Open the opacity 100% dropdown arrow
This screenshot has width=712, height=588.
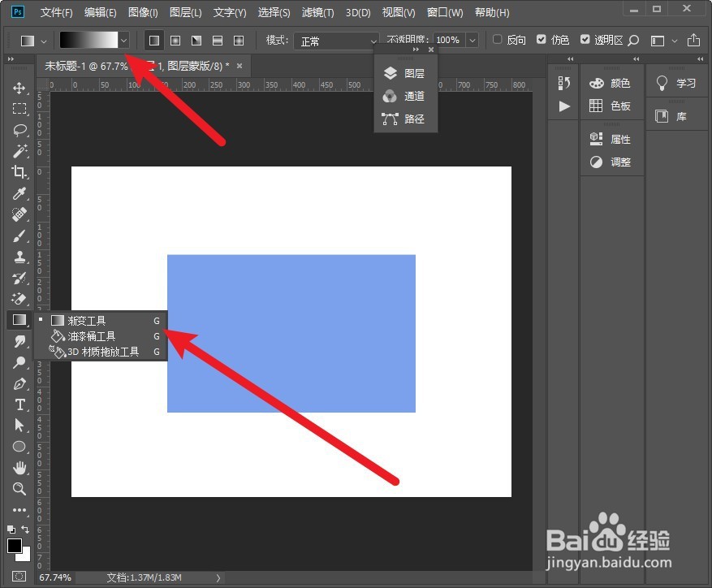pos(473,41)
